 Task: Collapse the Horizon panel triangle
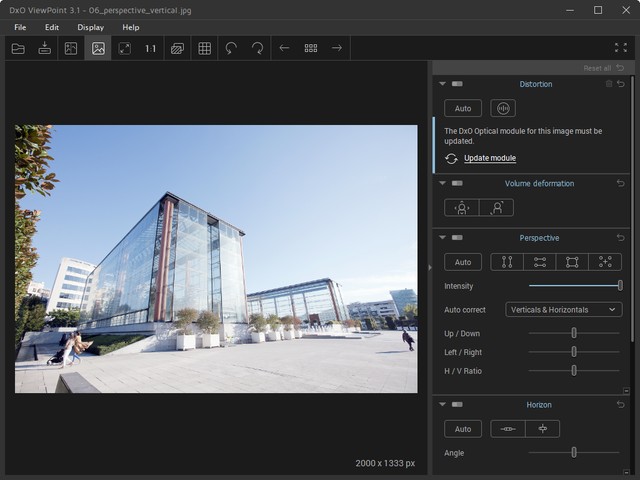442,405
